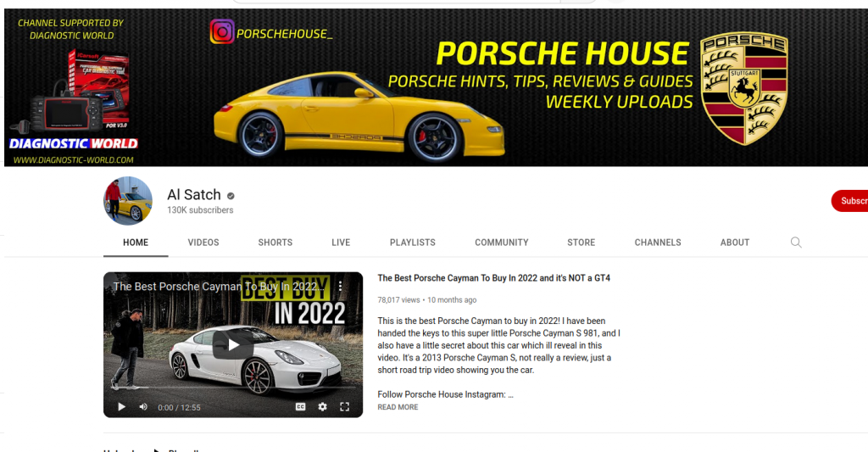This screenshot has width=868, height=452.
Task: Open the Shorts tab
Action: 275,243
